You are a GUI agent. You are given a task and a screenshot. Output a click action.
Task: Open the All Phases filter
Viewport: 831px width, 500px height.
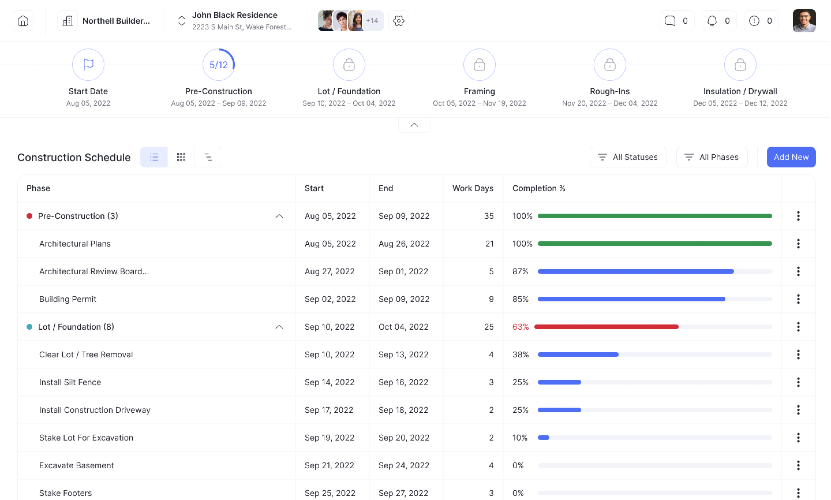point(712,157)
